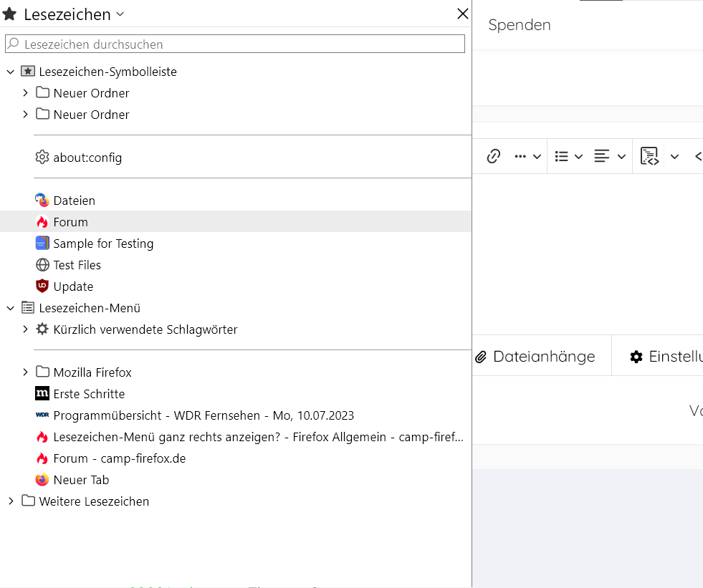Click the Firefox logo beside Neuer Tab
The height and width of the screenshot is (588, 703).
[x=42, y=480]
